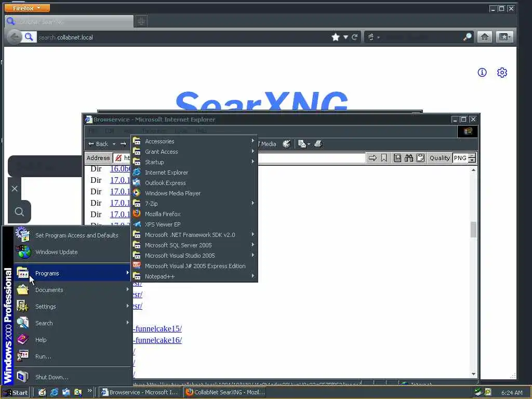Open the Run dialog entry
532x399 pixels.
(x=73, y=356)
